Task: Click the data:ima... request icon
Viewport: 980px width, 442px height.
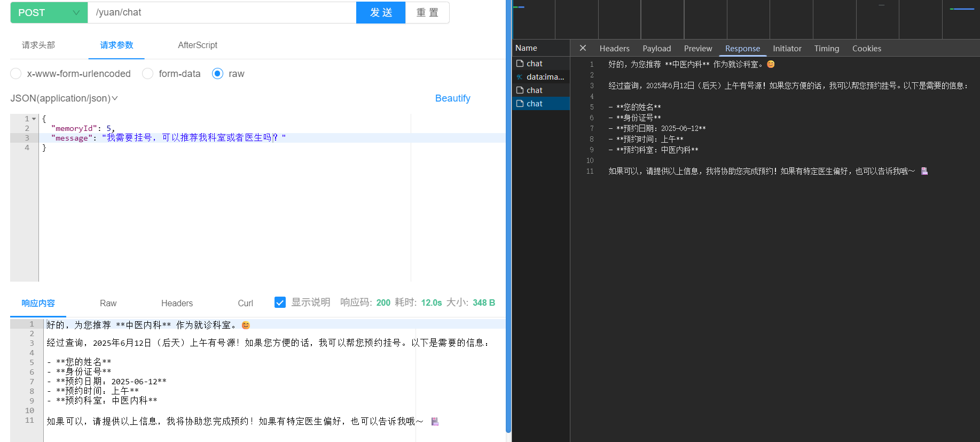Action: (x=520, y=77)
